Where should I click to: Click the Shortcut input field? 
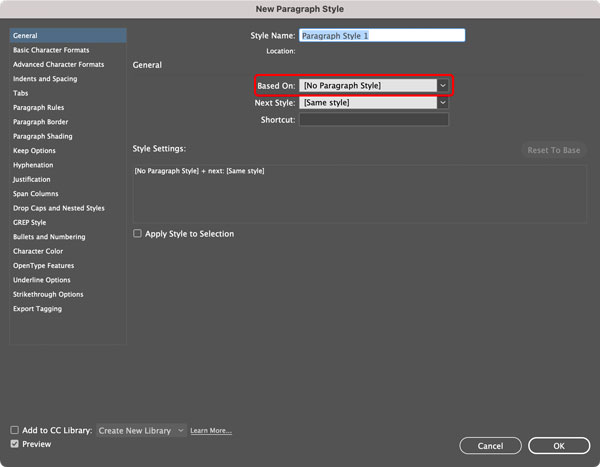coord(374,120)
